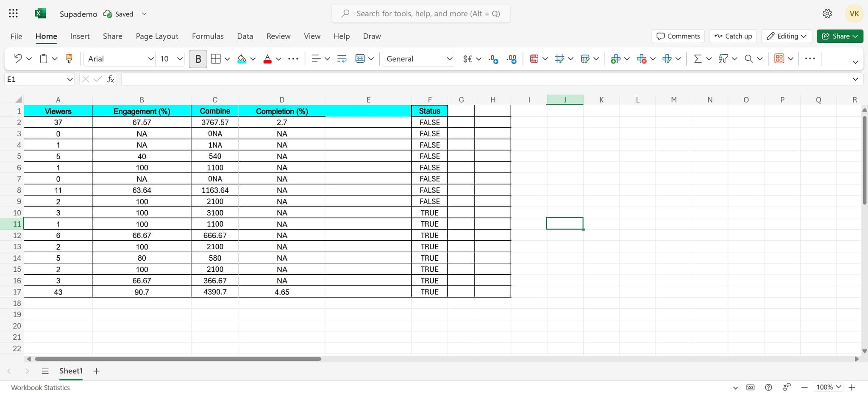The image size is (868, 393).
Task: Click the Wrap Text icon
Action: pyautogui.click(x=342, y=59)
